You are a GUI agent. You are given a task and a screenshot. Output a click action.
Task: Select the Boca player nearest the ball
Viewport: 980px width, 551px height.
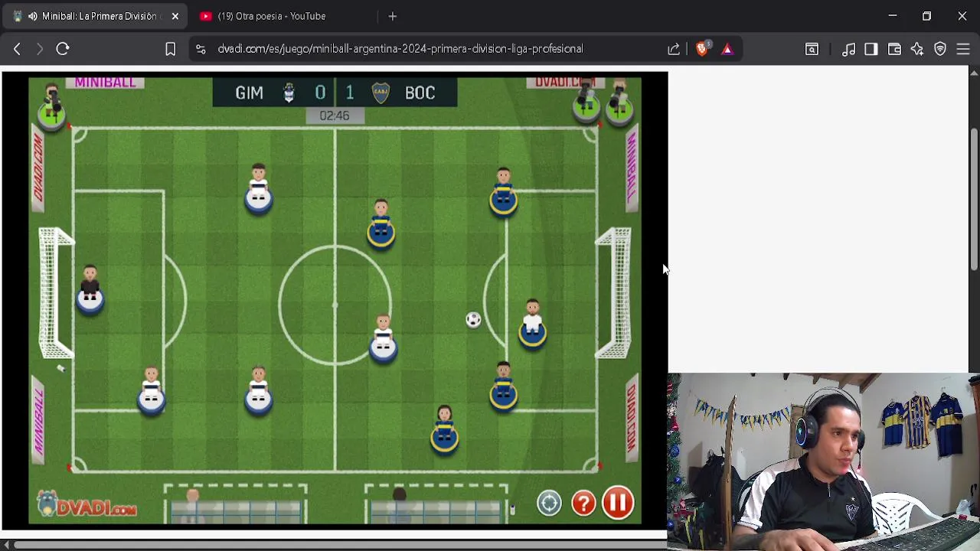[532, 324]
